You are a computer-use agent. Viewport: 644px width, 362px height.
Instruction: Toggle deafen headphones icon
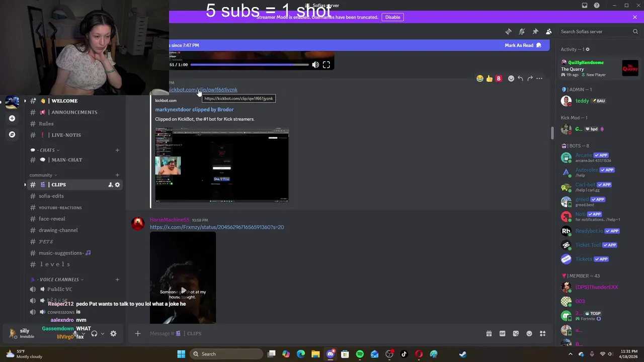pyautogui.click(x=94, y=334)
